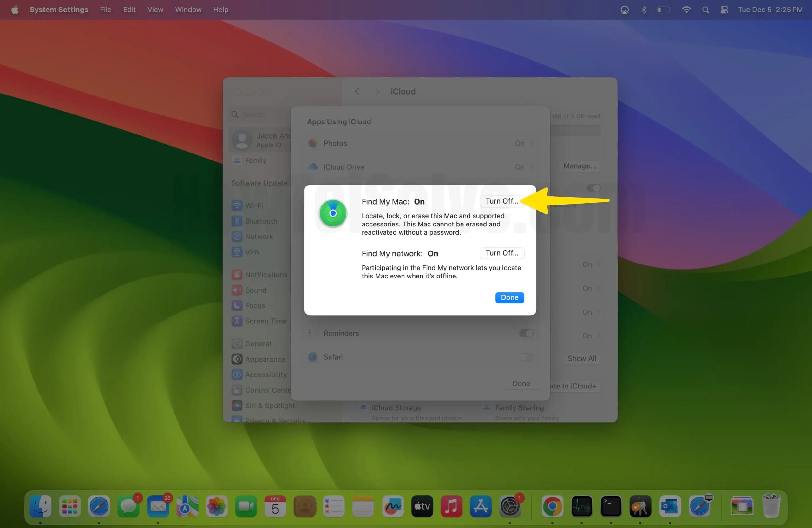Open the View menu
The width and height of the screenshot is (812, 528).
click(x=155, y=10)
